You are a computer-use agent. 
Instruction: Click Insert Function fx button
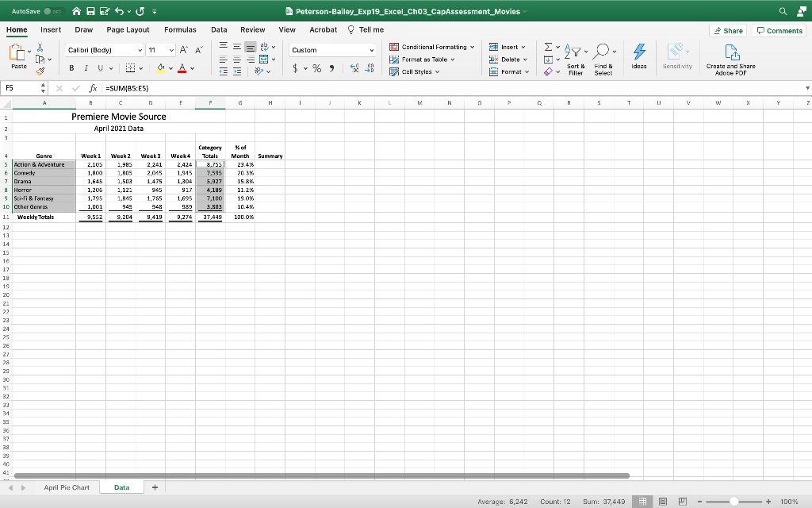94,88
